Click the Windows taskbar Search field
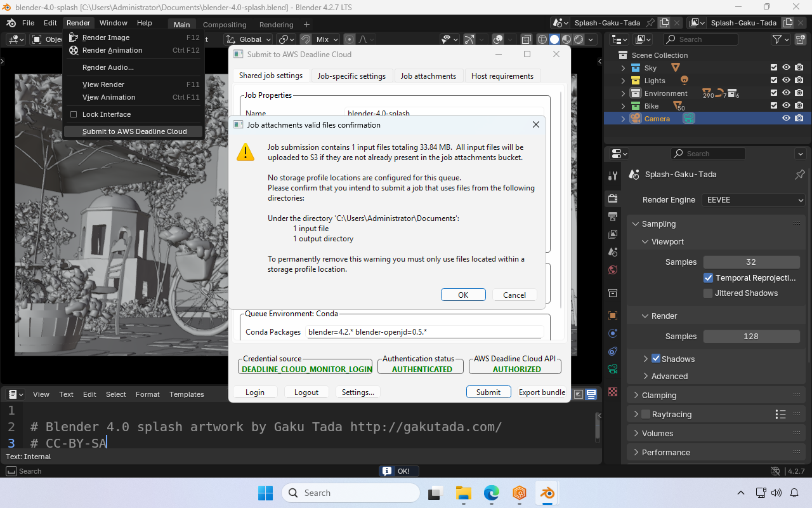This screenshot has width=812, height=508. 350,492
